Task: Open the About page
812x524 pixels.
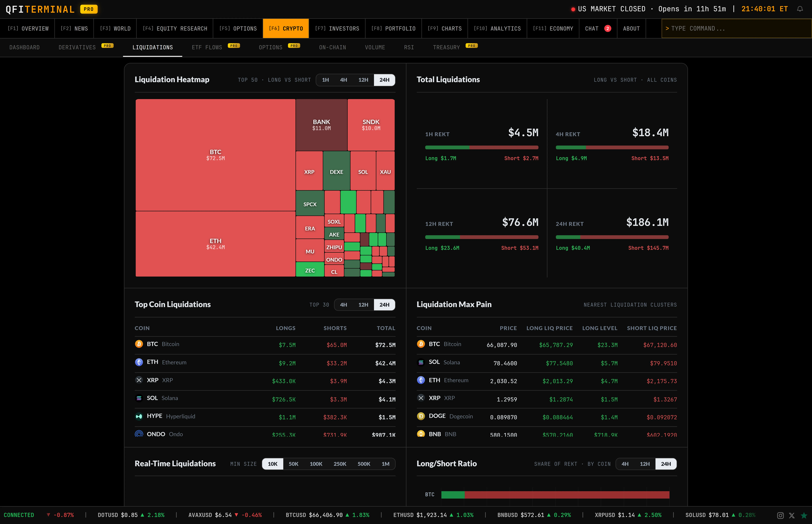Action: click(631, 29)
